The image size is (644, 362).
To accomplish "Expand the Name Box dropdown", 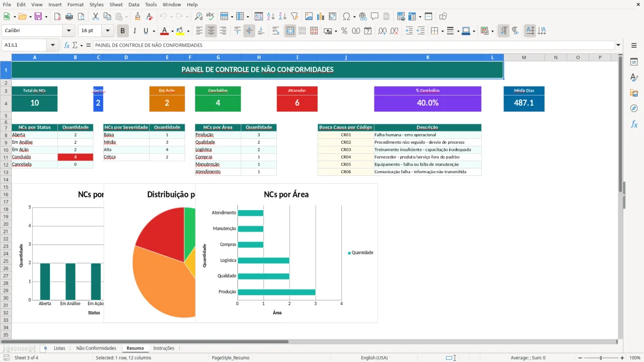I will (53, 45).
